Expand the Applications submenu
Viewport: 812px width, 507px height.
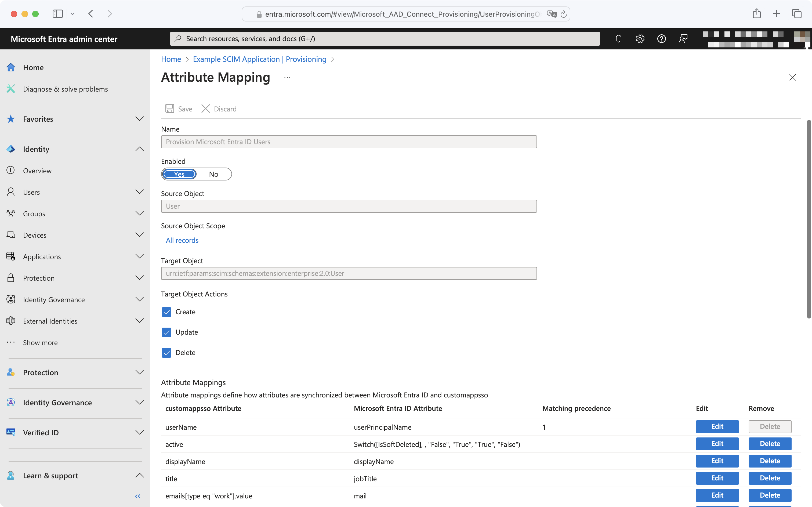[139, 256]
